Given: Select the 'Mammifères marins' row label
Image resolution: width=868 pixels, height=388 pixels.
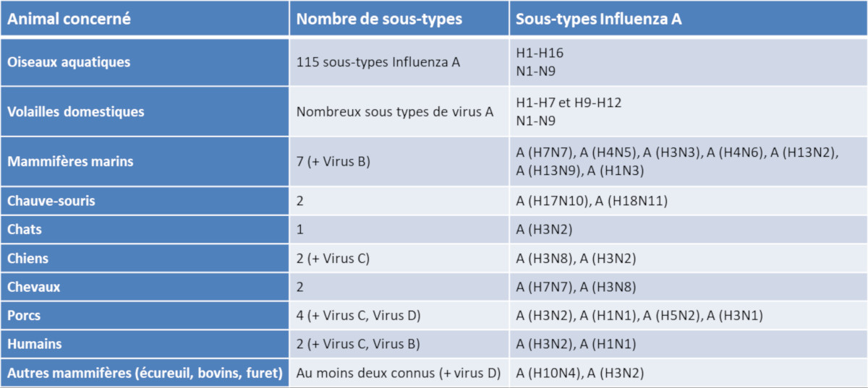Looking at the screenshot, I should pyautogui.click(x=70, y=161).
